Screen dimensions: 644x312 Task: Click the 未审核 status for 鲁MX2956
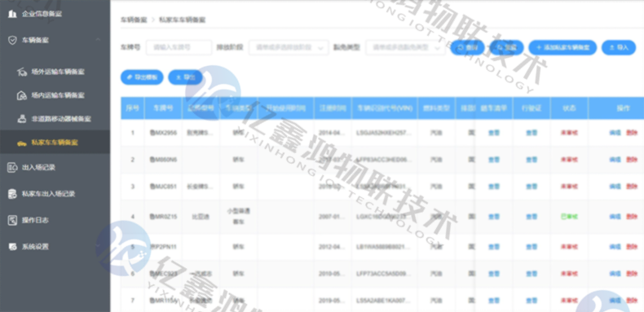coord(569,133)
